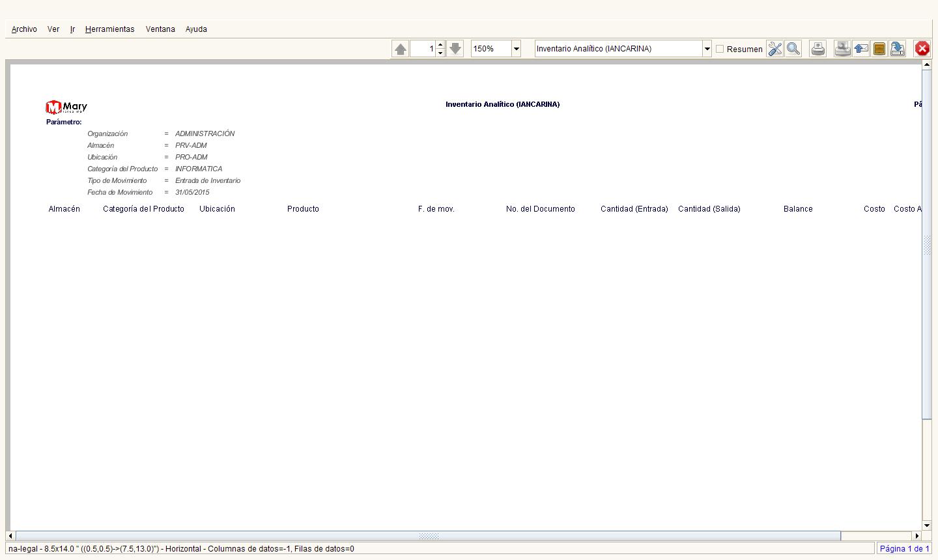Click the vertical scrollbar up arrow
Viewport: 938px width, 560px height.
pos(927,64)
